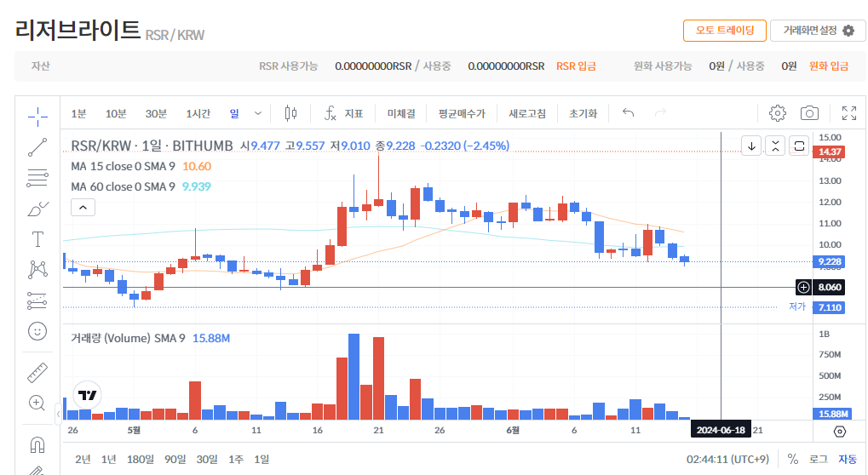Set chart range to 1년
Viewport: 868px width, 475px height.
coord(108,459)
